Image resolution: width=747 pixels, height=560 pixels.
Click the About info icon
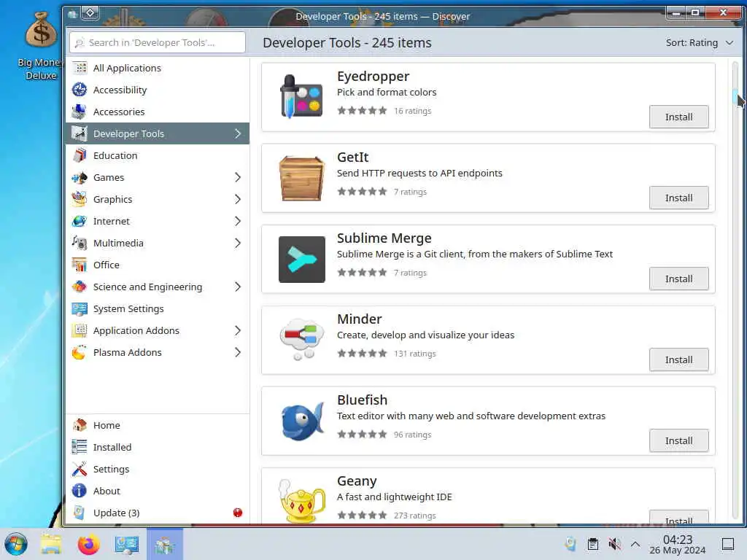click(80, 491)
